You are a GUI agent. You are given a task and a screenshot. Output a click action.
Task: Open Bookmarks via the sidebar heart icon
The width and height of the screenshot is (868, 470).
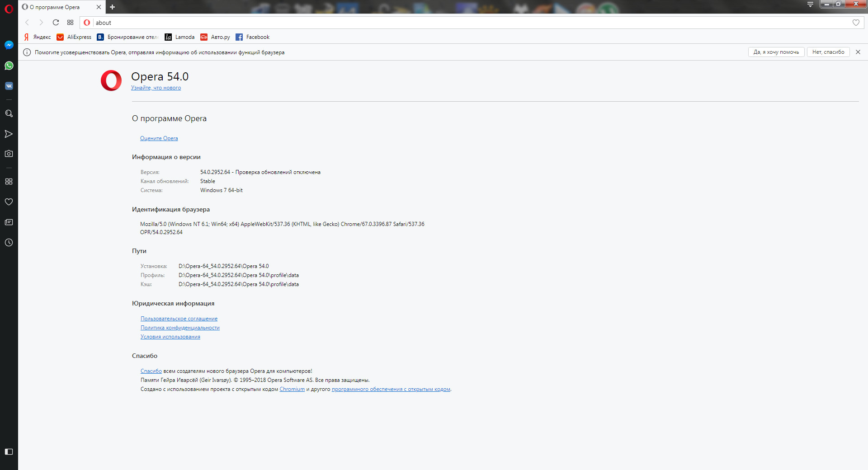(x=9, y=202)
